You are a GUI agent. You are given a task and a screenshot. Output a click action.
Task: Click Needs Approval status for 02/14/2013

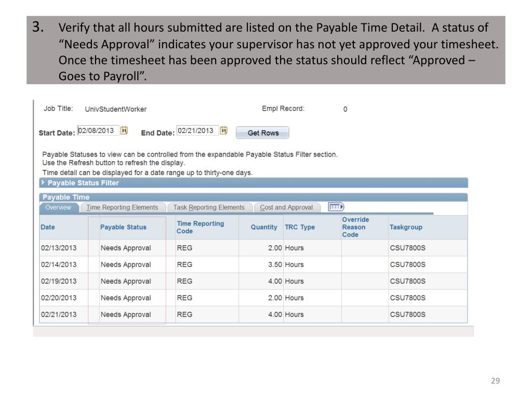[126, 264]
